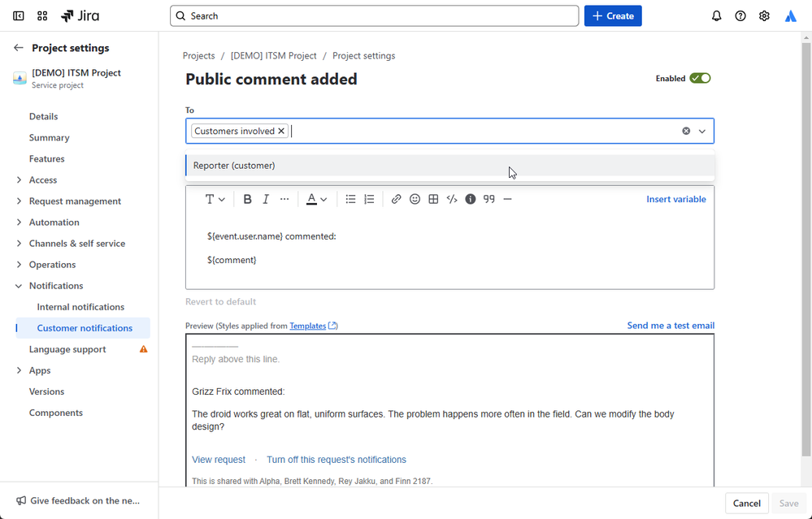Viewport: 812px width, 519px height.
Task: Go back with the Project settings arrow
Action: (x=19, y=48)
